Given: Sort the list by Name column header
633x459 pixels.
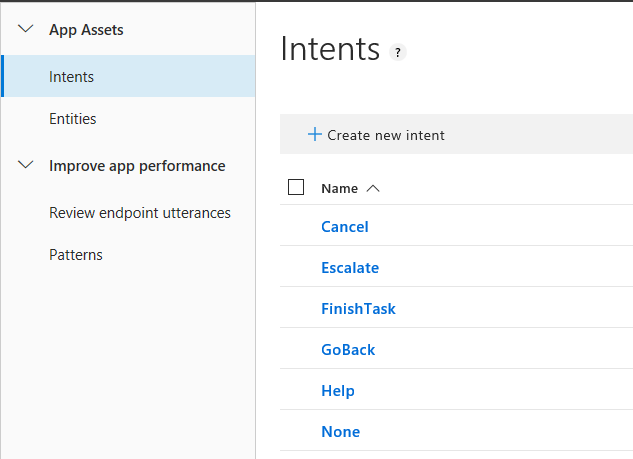Looking at the screenshot, I should (339, 188).
